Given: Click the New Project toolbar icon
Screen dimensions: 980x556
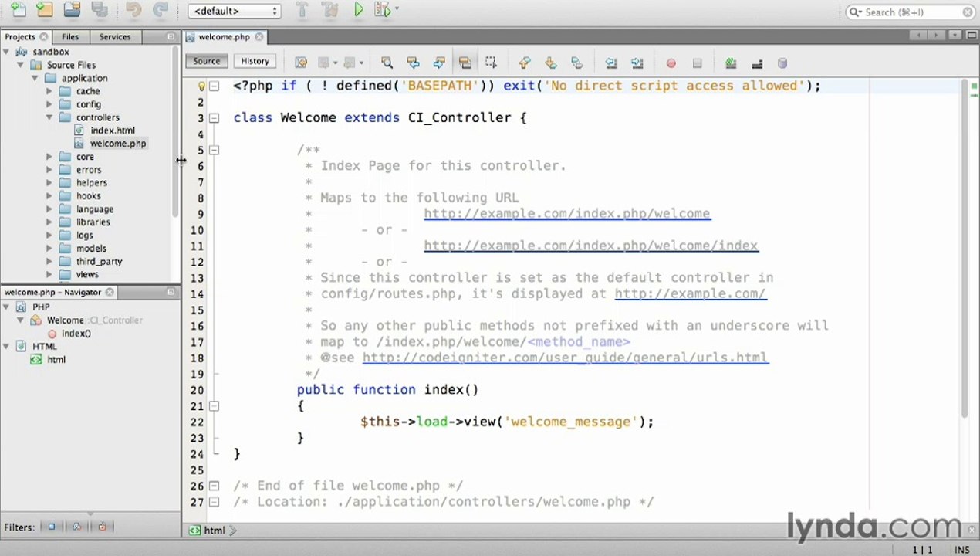Looking at the screenshot, I should point(45,10).
